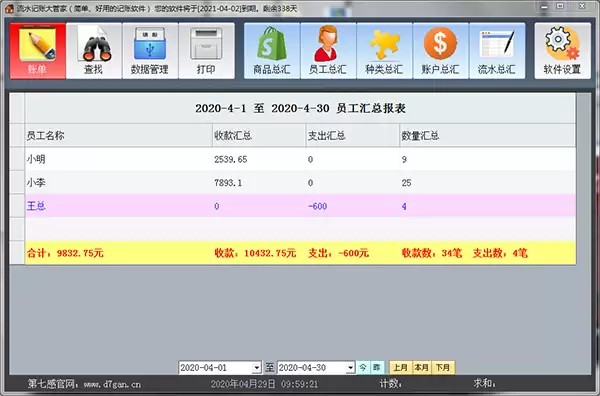Click the report title 员工汇总报表
Image resolution: width=600 pixels, height=396 pixels.
pyautogui.click(x=371, y=109)
